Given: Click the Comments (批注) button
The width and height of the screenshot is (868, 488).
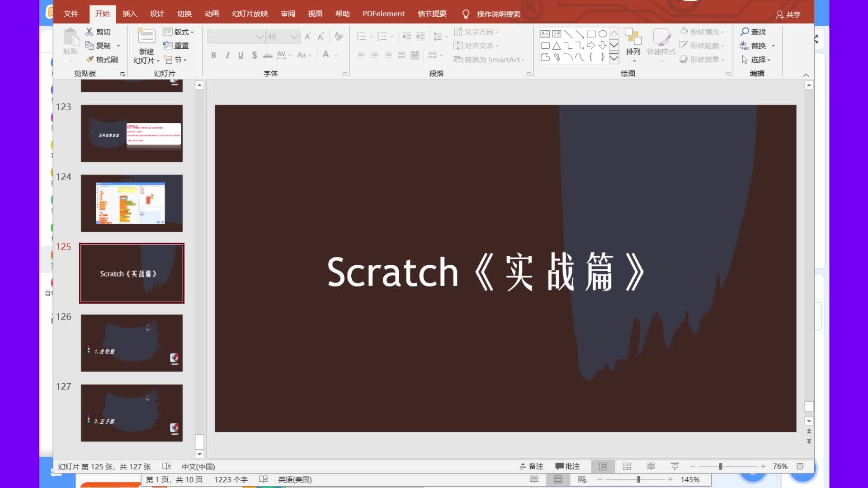Looking at the screenshot, I should pyautogui.click(x=568, y=466).
